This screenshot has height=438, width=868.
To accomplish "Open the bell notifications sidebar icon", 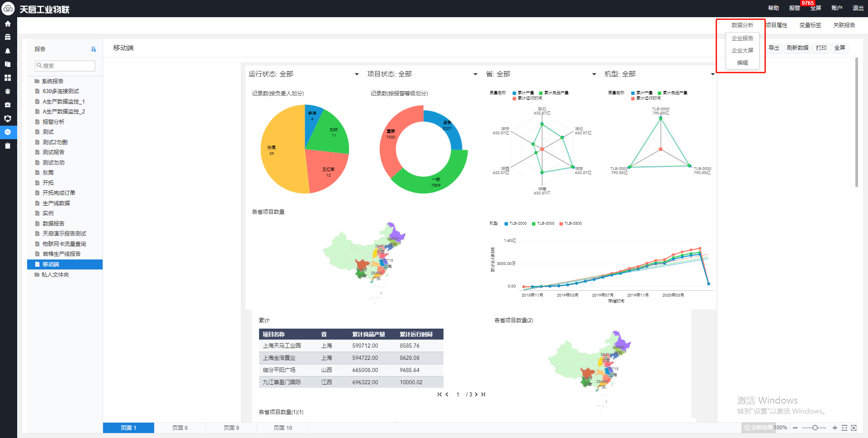I will click(8, 51).
